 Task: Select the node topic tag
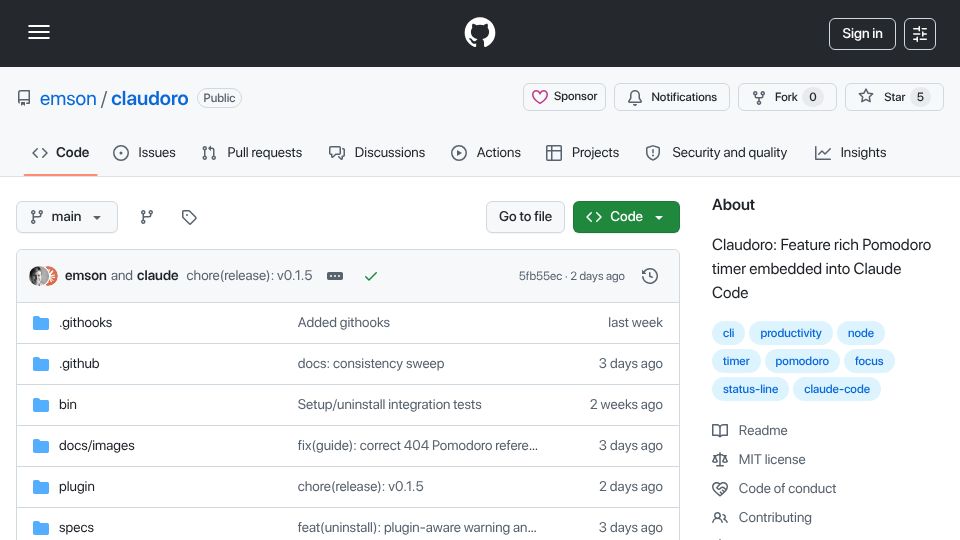(860, 333)
